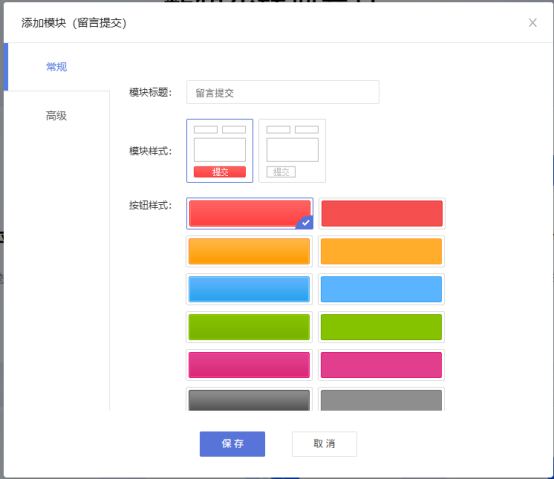Select the dark gray gradient button style
Screen dimensions: 554x479
point(249,399)
